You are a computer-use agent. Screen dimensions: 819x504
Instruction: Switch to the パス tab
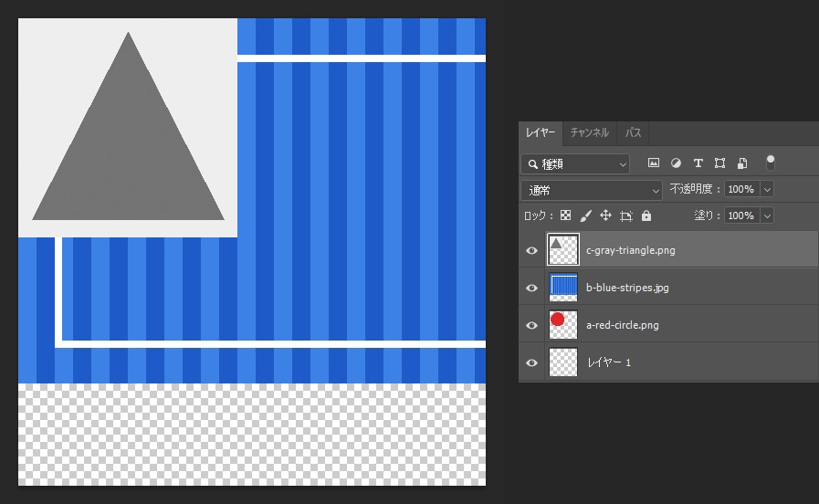[633, 132]
